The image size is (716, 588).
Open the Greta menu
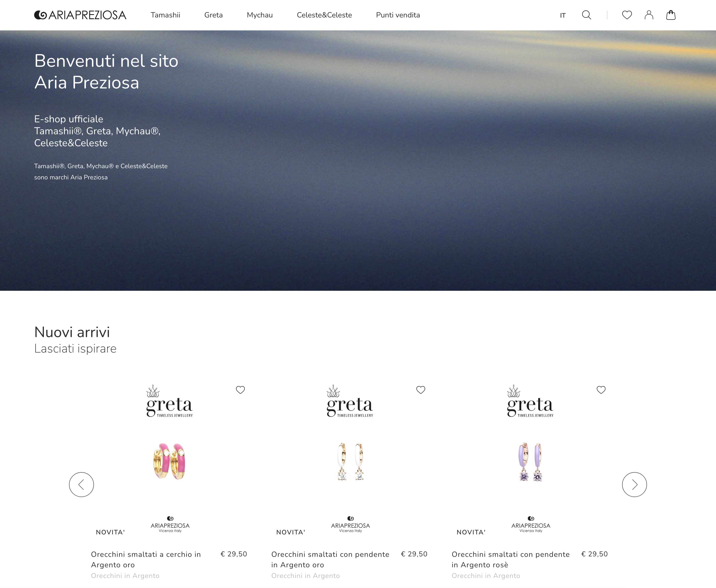pos(213,15)
